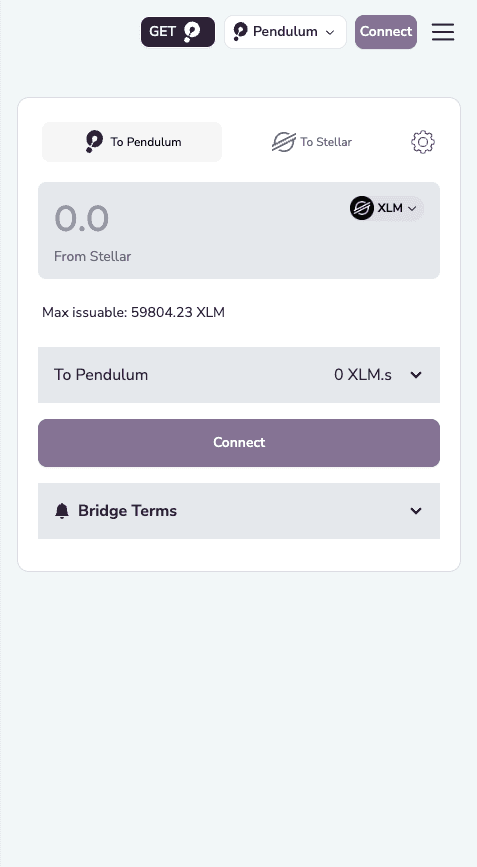The height and width of the screenshot is (867, 477).
Task: Click the bell icon beside Bridge Terms
Action: (62, 511)
